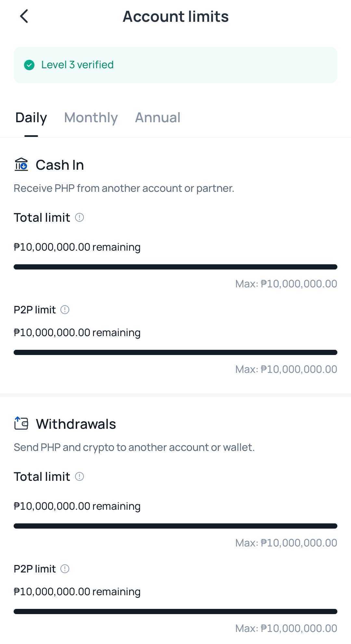The width and height of the screenshot is (351, 644).
Task: Click the Cash In Total limit progress bar
Action: pyautogui.click(x=175, y=267)
